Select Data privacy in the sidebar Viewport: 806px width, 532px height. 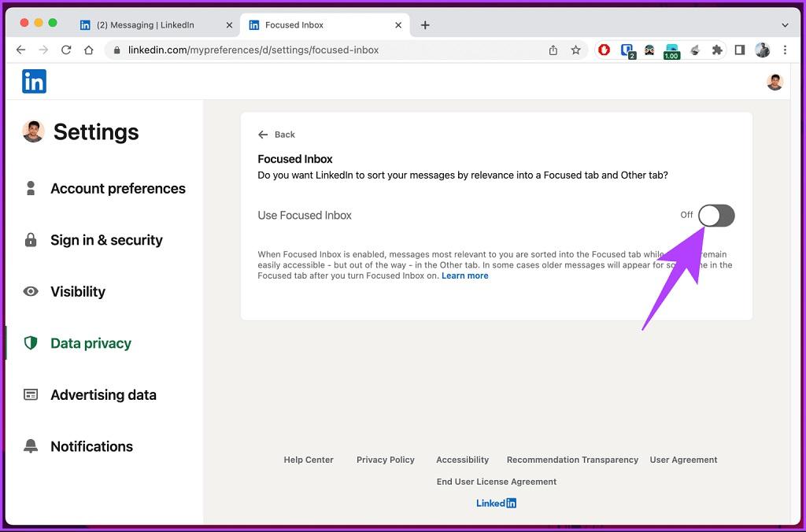coord(91,343)
